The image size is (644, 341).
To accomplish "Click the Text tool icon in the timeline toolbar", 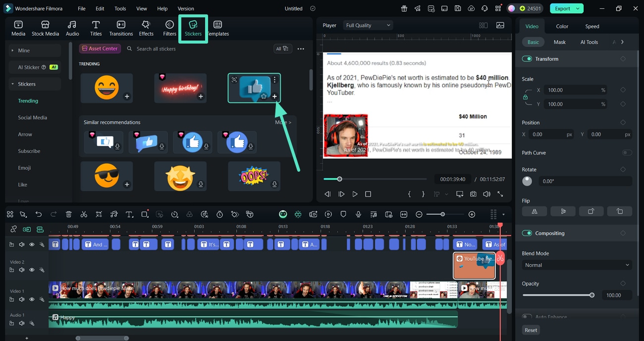I will pos(129,214).
